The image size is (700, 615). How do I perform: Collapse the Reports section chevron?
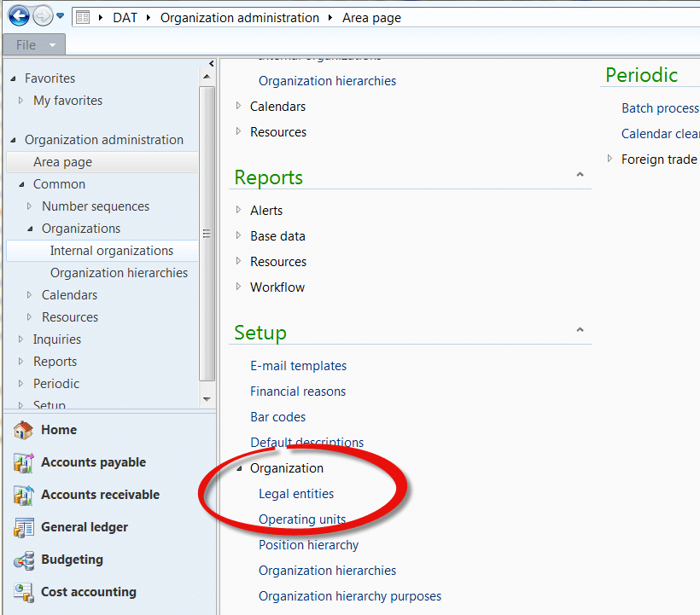[580, 176]
